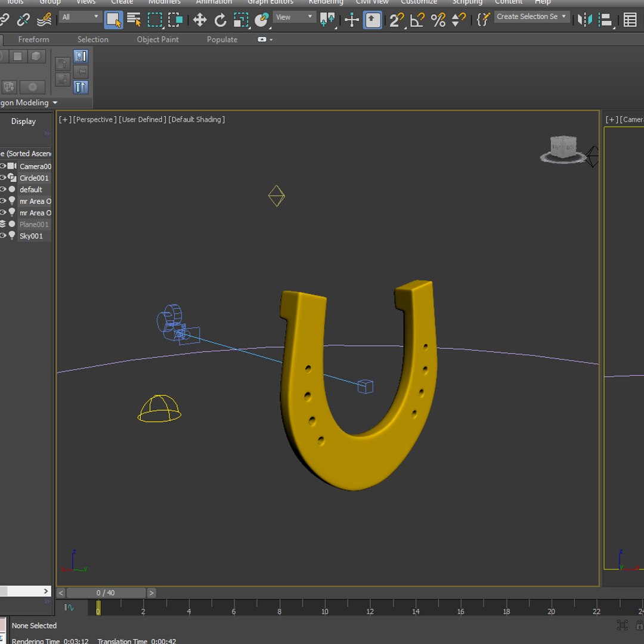
Task: Click the Align tool icon
Action: click(x=605, y=20)
